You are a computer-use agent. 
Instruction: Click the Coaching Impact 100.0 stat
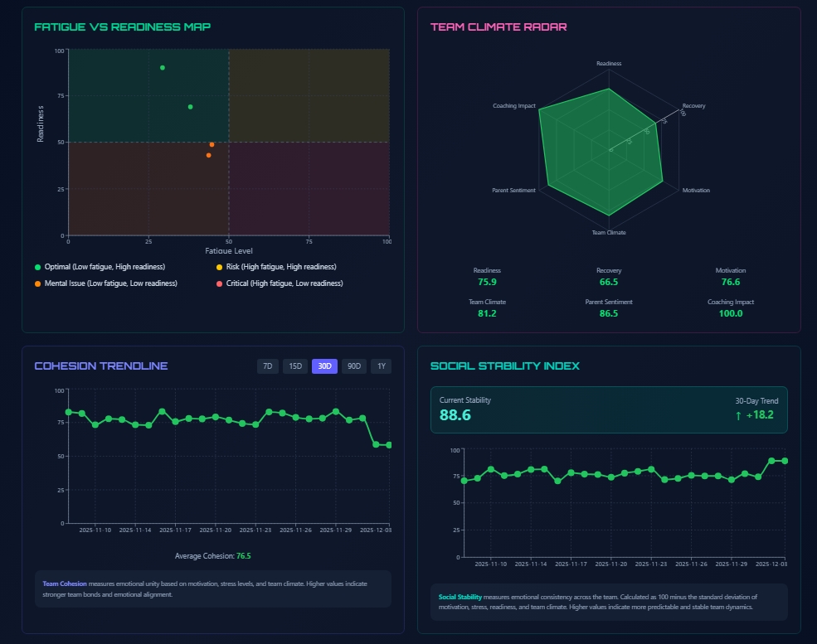[730, 313]
